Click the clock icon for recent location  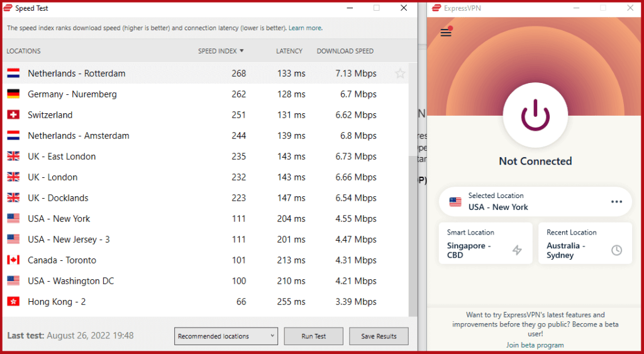pos(616,250)
